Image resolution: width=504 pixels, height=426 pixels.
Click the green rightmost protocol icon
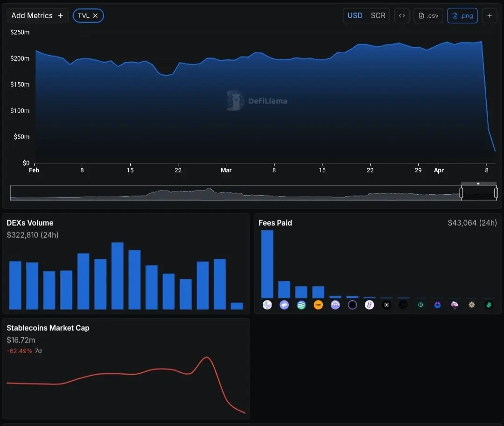coord(489,305)
